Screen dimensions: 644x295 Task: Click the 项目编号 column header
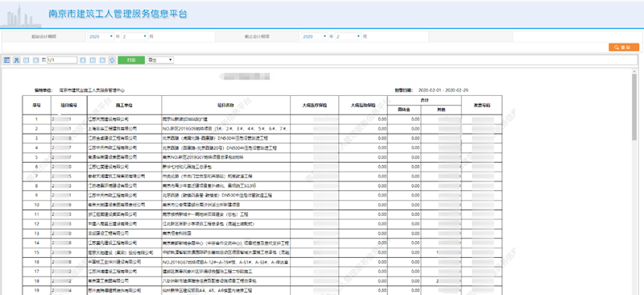69,106
